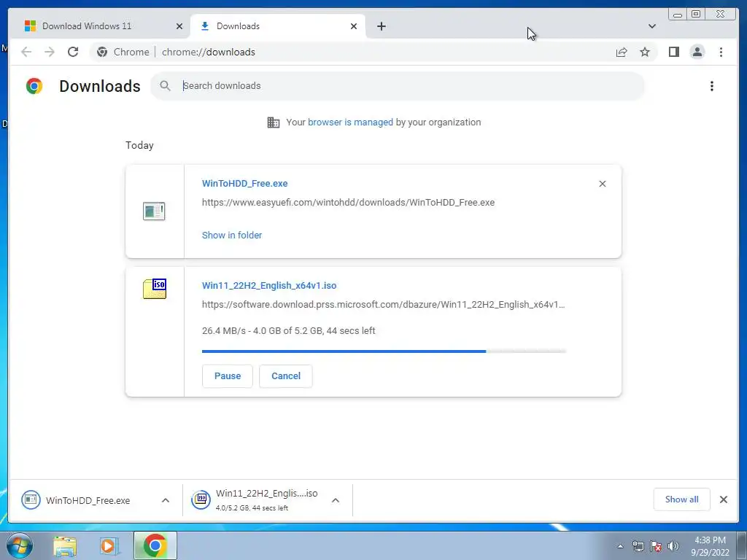The width and height of the screenshot is (747, 560).
Task: Open the Windows Start orb
Action: coord(19,545)
